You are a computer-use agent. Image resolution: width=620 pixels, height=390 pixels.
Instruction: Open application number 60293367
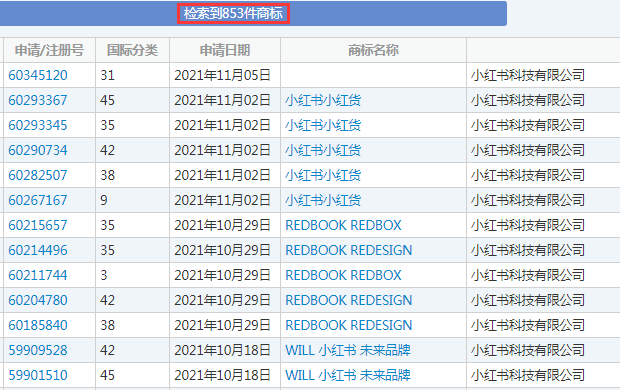[38, 100]
